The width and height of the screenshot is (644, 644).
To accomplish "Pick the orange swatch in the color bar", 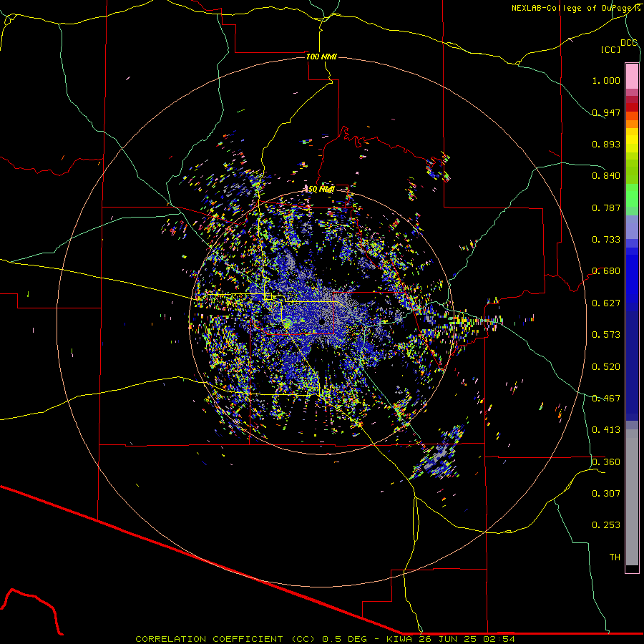I will pyautogui.click(x=632, y=124).
